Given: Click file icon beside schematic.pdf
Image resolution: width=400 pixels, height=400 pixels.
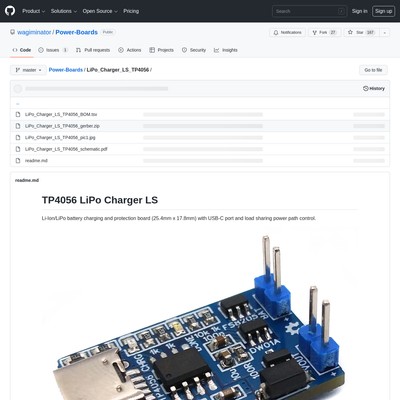Looking at the screenshot, I should point(18,149).
